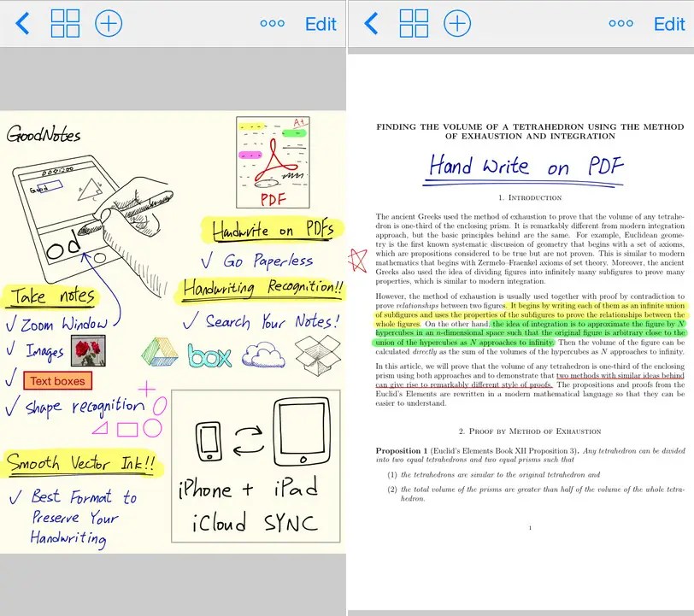Open the more options menu above the PDF

pos(620,24)
